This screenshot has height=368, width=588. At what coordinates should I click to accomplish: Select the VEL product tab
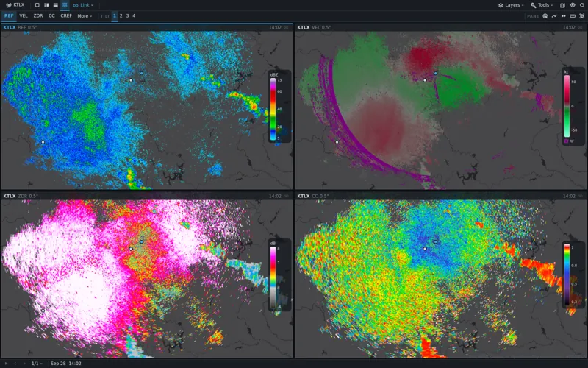pyautogui.click(x=24, y=16)
